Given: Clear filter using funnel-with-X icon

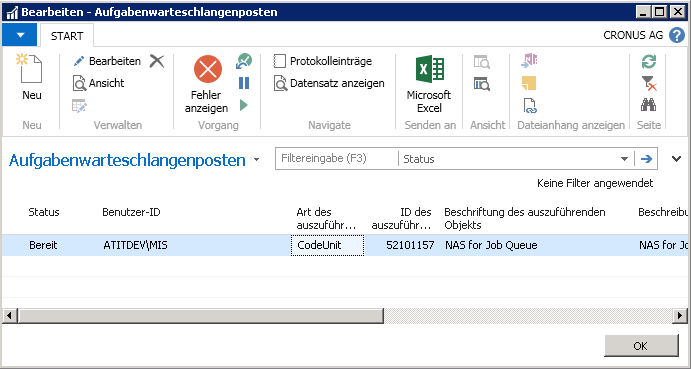Looking at the screenshot, I should (x=649, y=83).
